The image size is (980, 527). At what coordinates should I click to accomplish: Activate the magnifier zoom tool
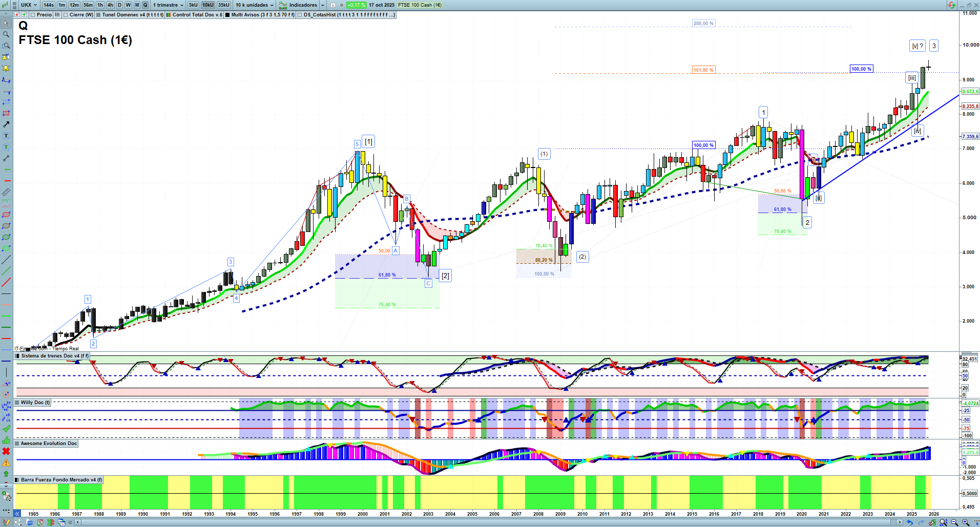(6, 34)
